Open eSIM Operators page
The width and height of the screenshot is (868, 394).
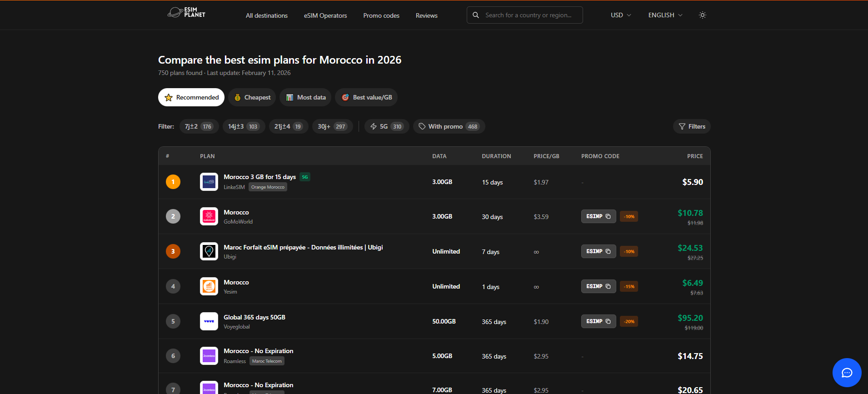pos(325,15)
